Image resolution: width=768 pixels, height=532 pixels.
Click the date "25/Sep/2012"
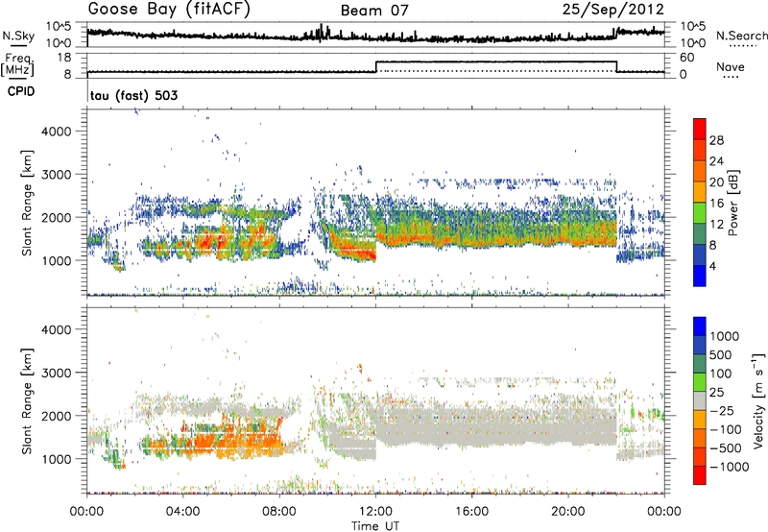point(613,10)
